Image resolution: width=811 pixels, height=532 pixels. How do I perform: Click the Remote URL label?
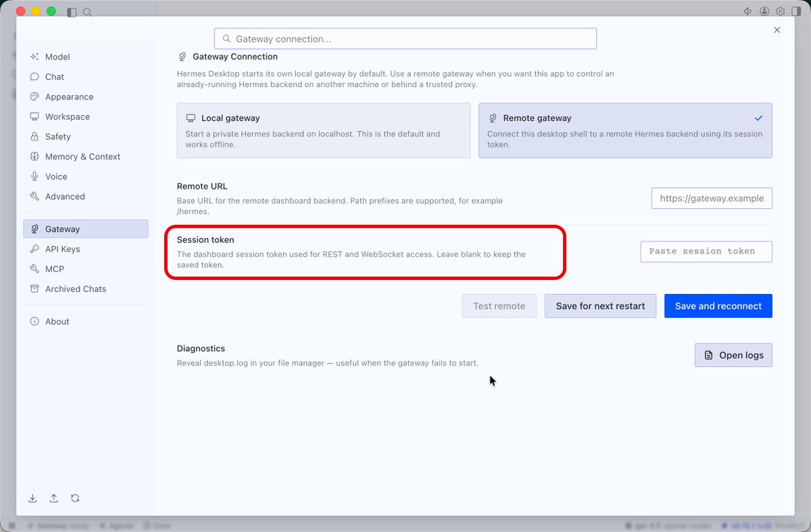tap(202, 186)
